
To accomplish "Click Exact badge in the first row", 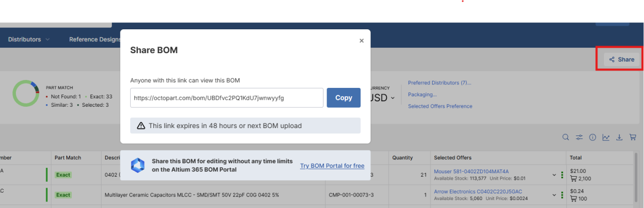I will click(x=63, y=175).
